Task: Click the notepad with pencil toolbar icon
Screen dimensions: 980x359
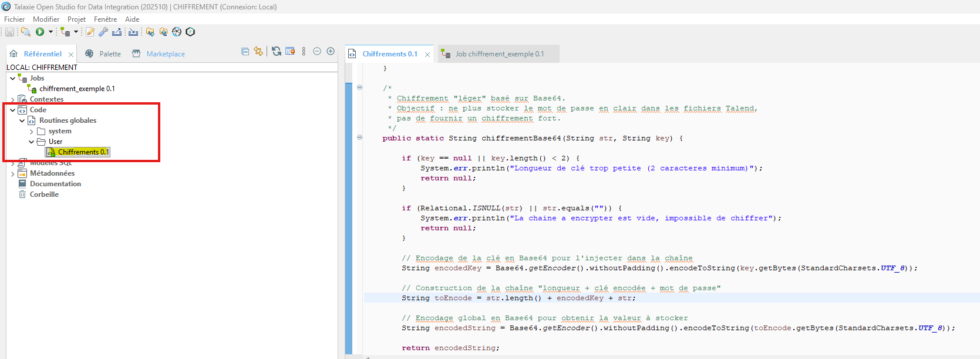Action: (x=90, y=32)
